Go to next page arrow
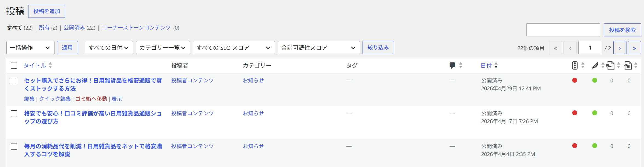644x167 pixels. coord(620,48)
